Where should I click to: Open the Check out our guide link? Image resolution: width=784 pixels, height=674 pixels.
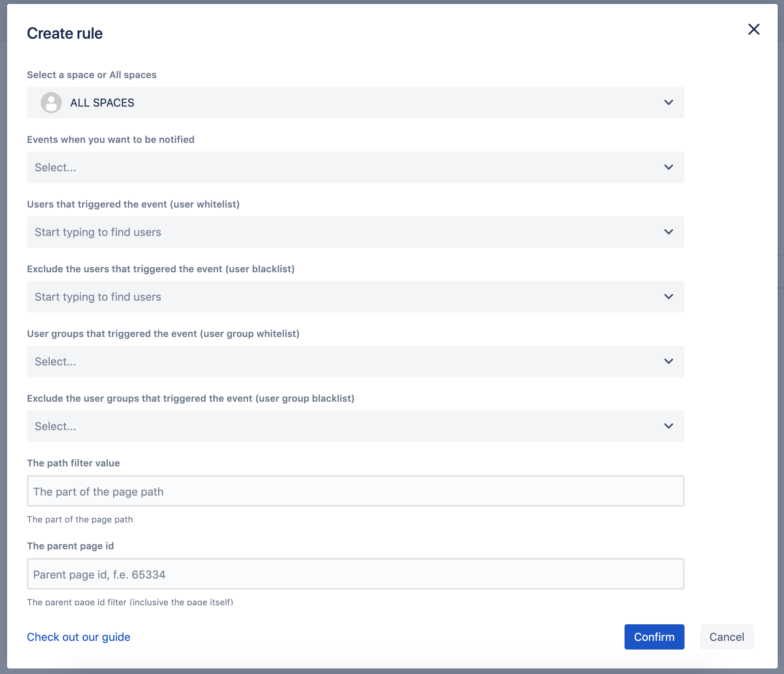click(79, 637)
